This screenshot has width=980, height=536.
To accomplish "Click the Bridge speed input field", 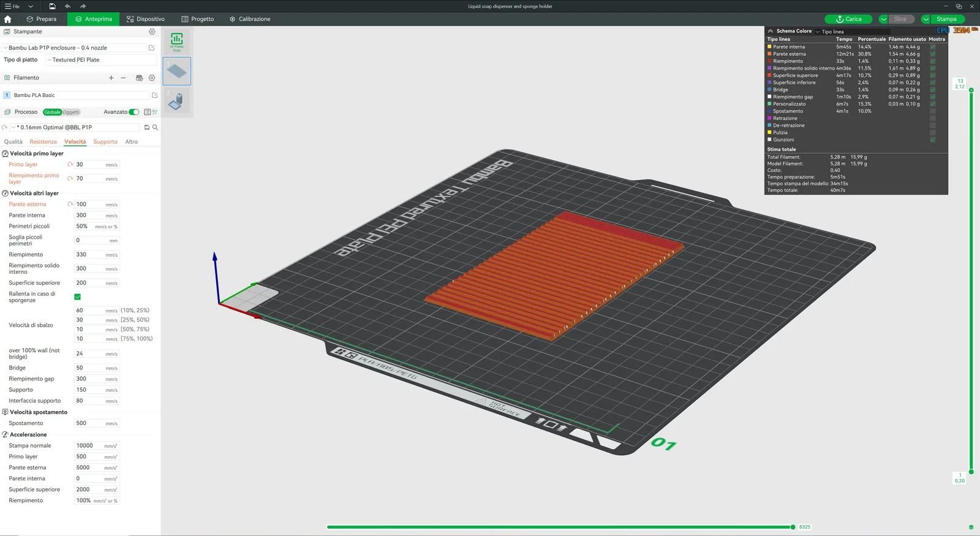I will tap(96, 368).
